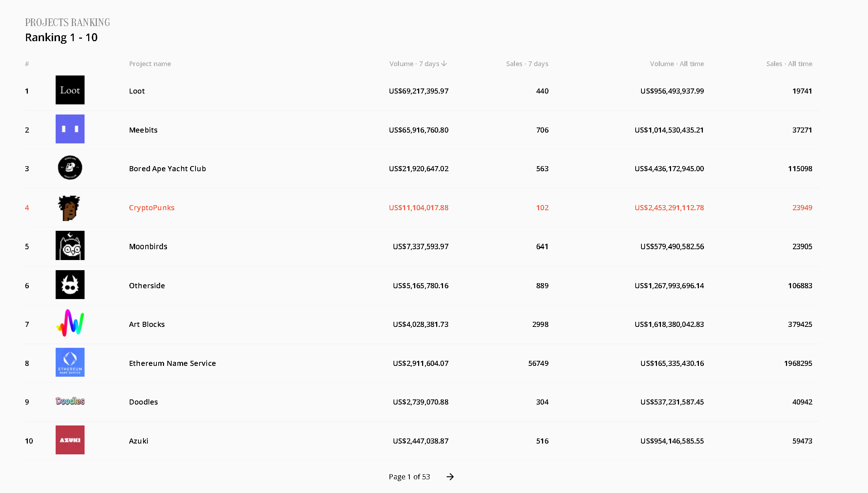Open the Art Blocks rainbow logo

pos(70,323)
